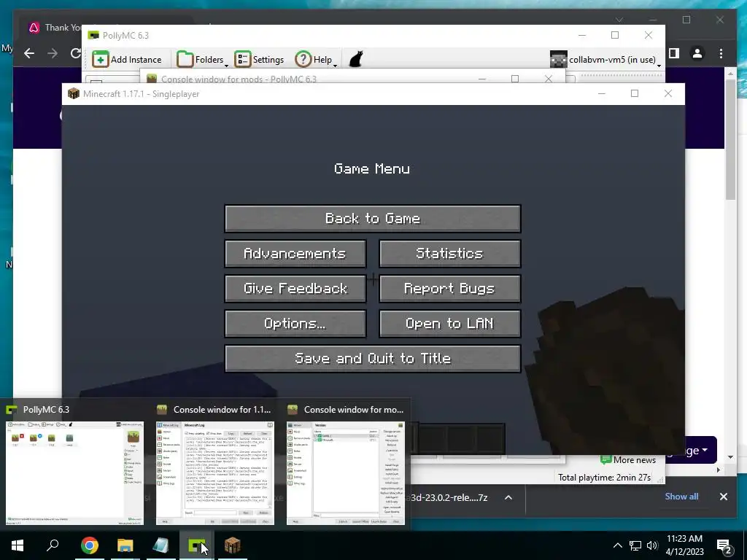The width and height of the screenshot is (747, 560).
Task: Click the Chrome back arrow
Action: coord(29,53)
